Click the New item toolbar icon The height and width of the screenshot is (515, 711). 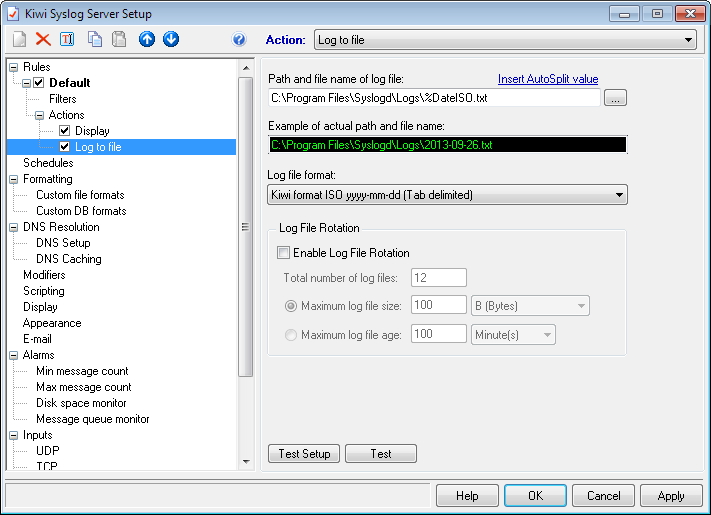coord(19,40)
